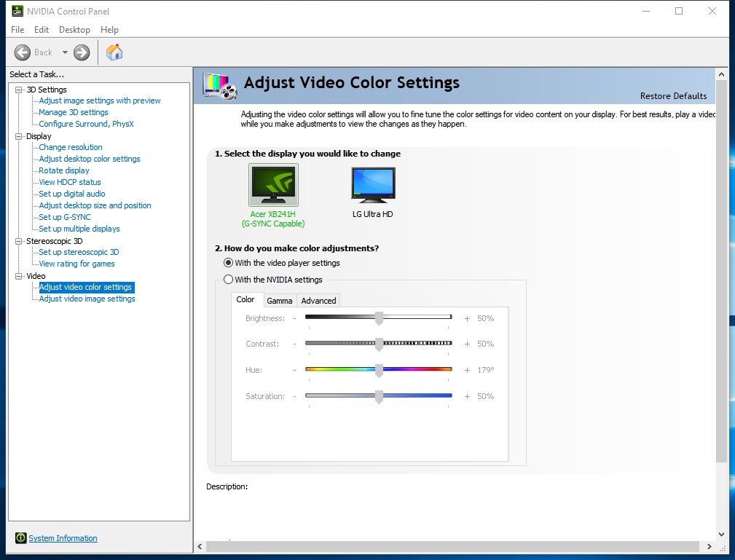Click the Adjust Video Color Settings header icon

point(219,86)
